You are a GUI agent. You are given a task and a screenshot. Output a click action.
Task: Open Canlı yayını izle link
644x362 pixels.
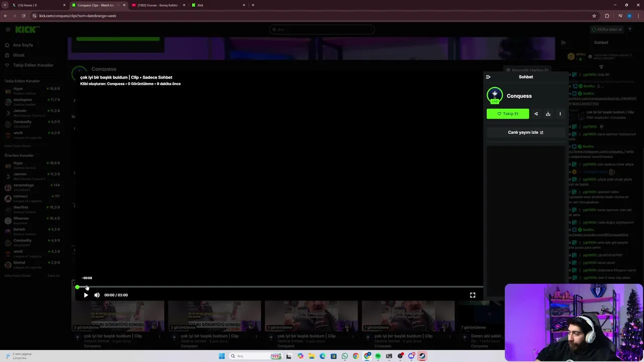pos(525,132)
